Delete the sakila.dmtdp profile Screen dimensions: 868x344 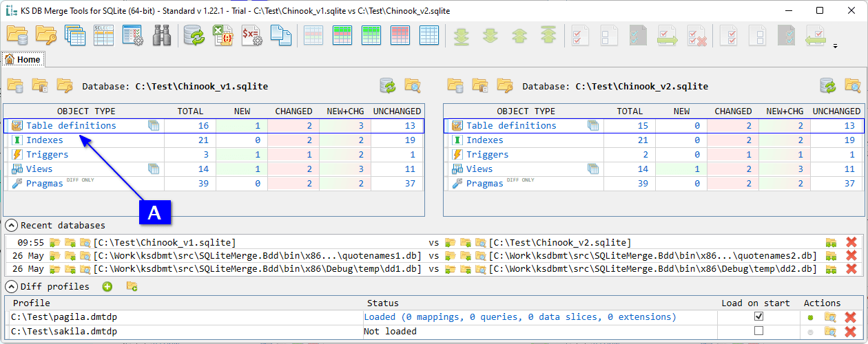[851, 331]
